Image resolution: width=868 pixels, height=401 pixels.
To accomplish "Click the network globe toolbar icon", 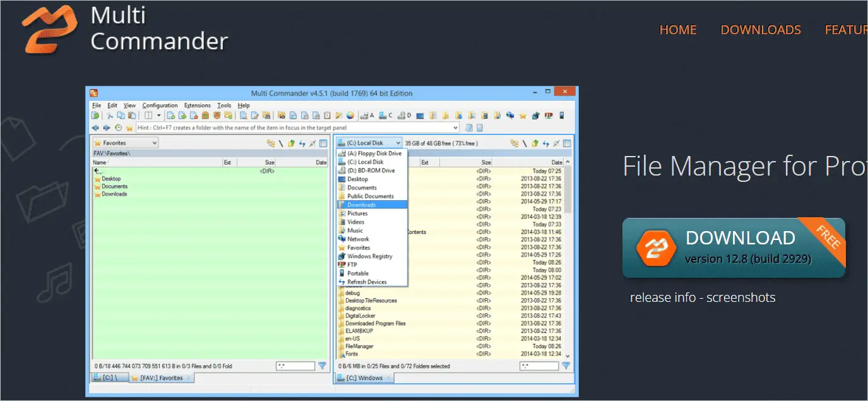I will pyautogui.click(x=510, y=116).
